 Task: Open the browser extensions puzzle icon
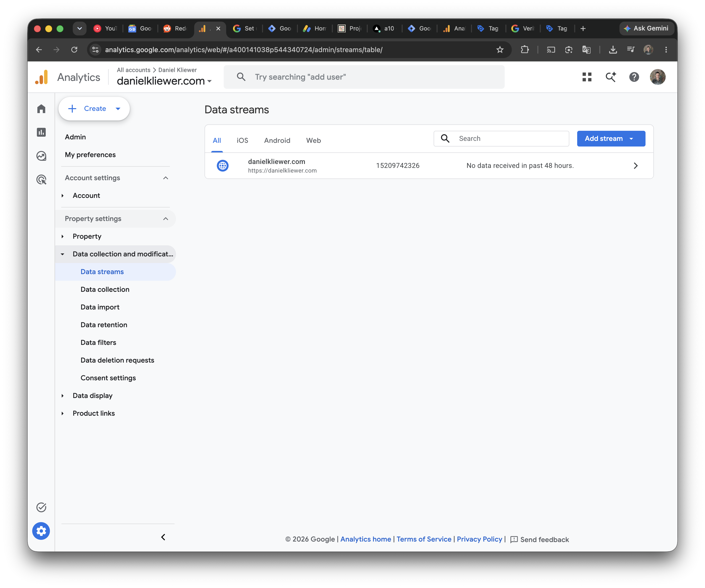525,50
